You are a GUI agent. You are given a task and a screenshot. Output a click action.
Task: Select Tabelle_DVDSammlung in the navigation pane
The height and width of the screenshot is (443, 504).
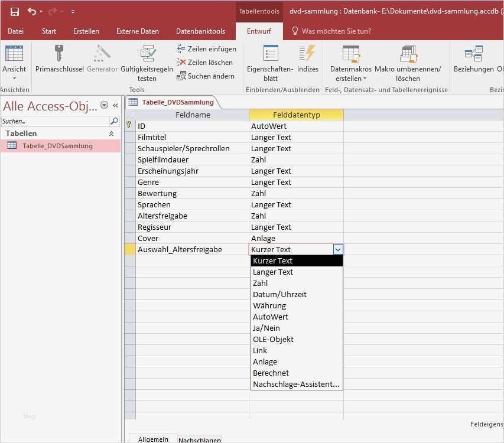click(57, 146)
